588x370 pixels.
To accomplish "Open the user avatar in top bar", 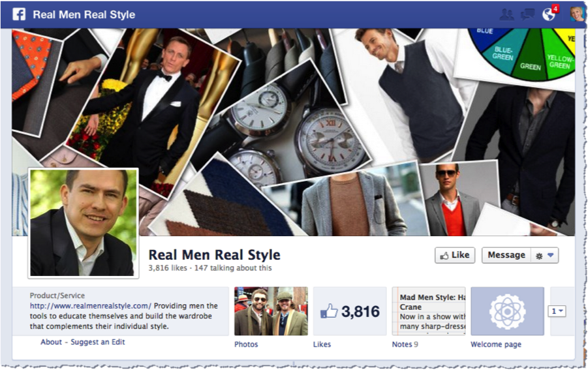I will [x=577, y=14].
